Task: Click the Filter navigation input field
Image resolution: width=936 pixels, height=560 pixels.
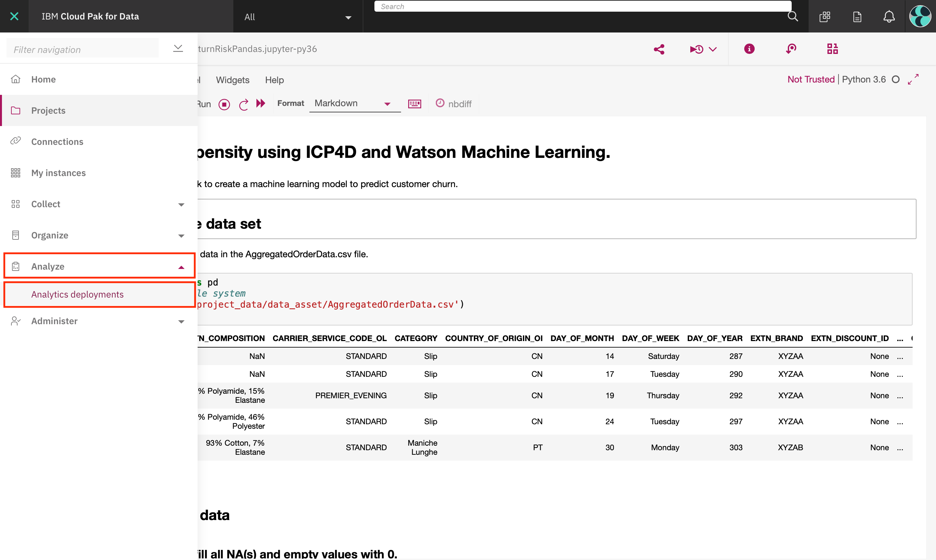Action: [x=82, y=49]
